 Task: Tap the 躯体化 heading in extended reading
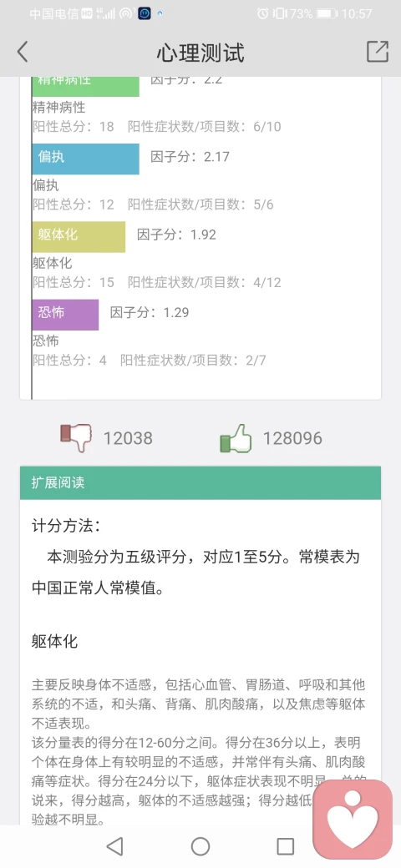pyautogui.click(x=55, y=642)
